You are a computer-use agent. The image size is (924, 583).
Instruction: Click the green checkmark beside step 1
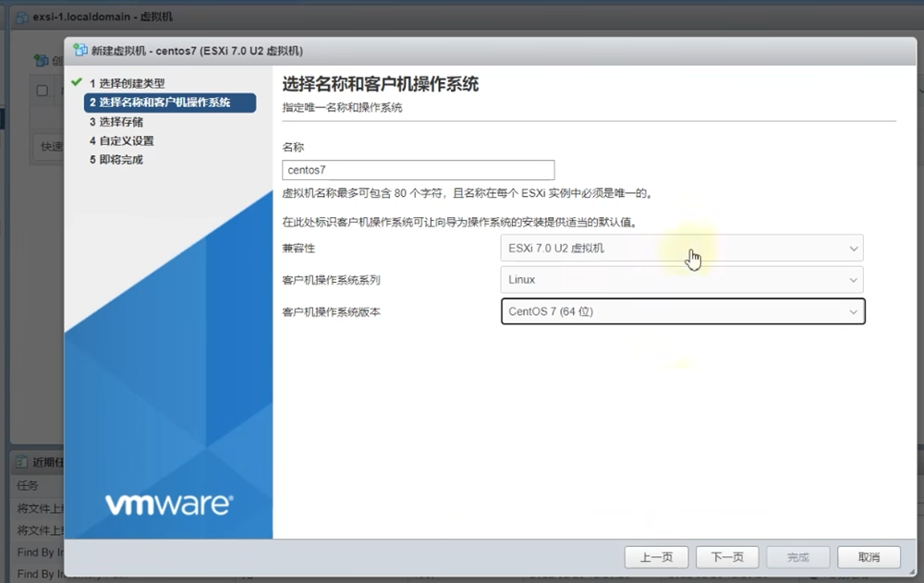[77, 82]
